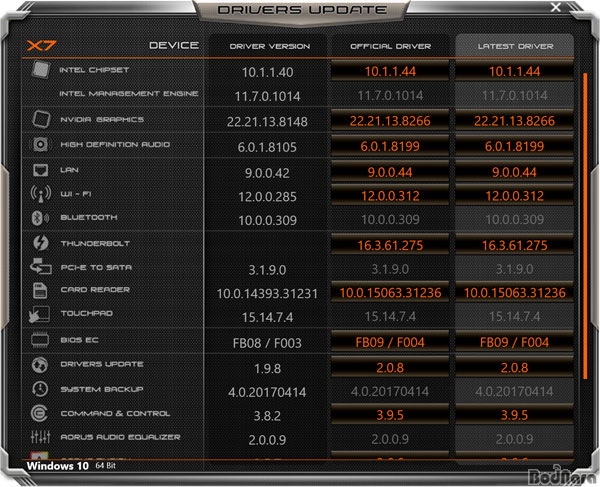Click the LAN network port icon

pyautogui.click(x=41, y=170)
